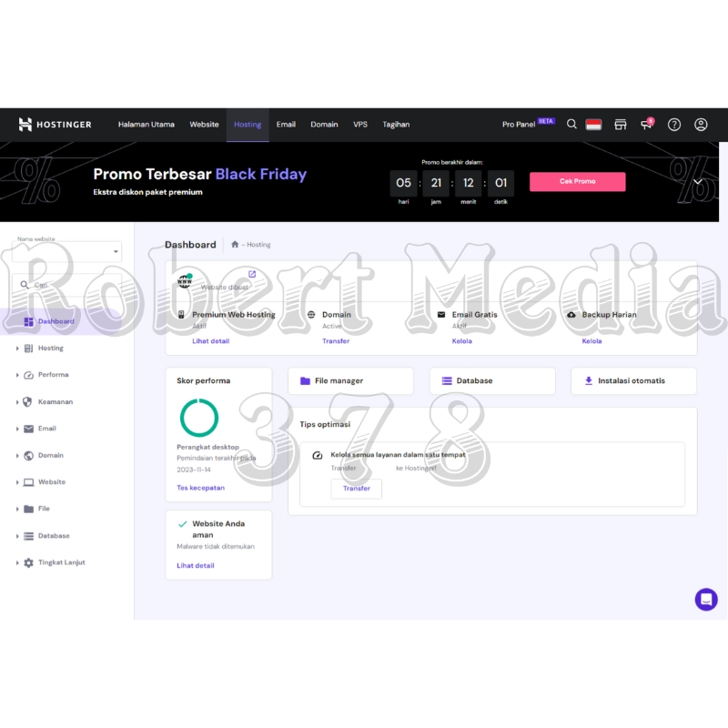Open the Email top nav item
The width and height of the screenshot is (728, 728).
pos(286,125)
